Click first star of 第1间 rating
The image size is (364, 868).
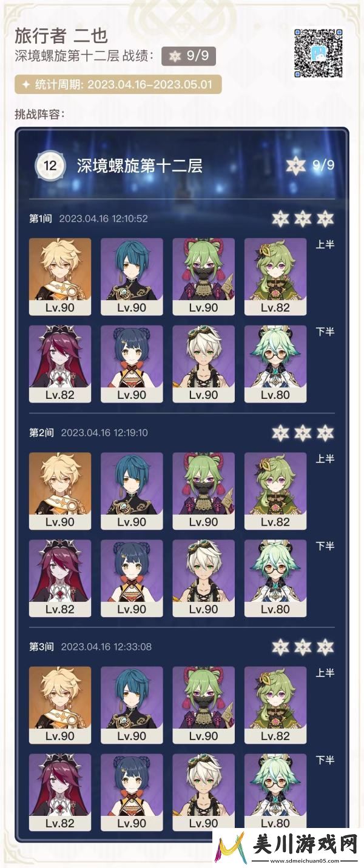coord(280,218)
